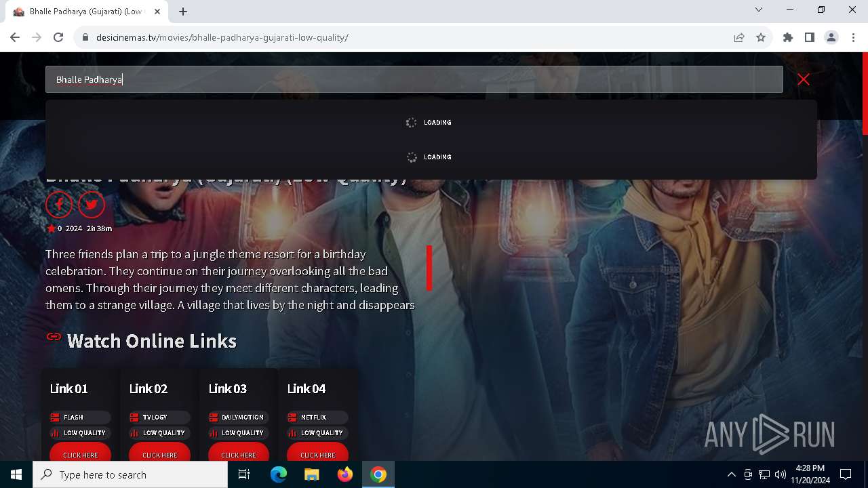Open volume control in system tray

(x=781, y=474)
